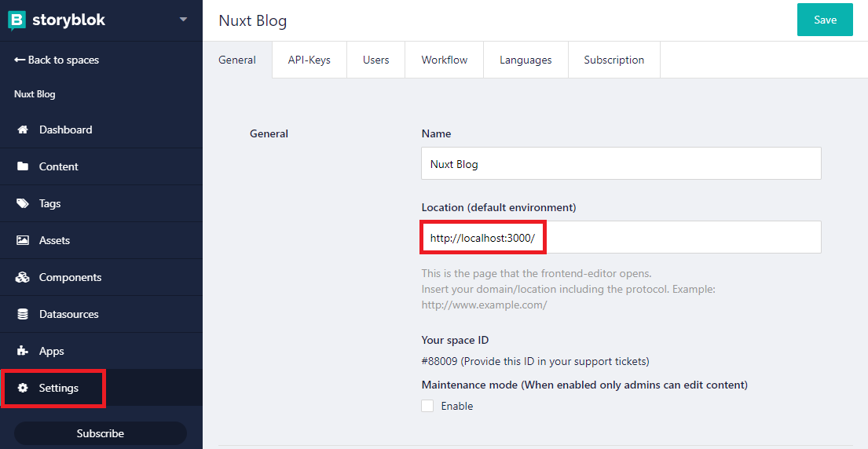Viewport: 868px width, 449px height.
Task: Open Assets via its image icon
Action: pos(23,240)
